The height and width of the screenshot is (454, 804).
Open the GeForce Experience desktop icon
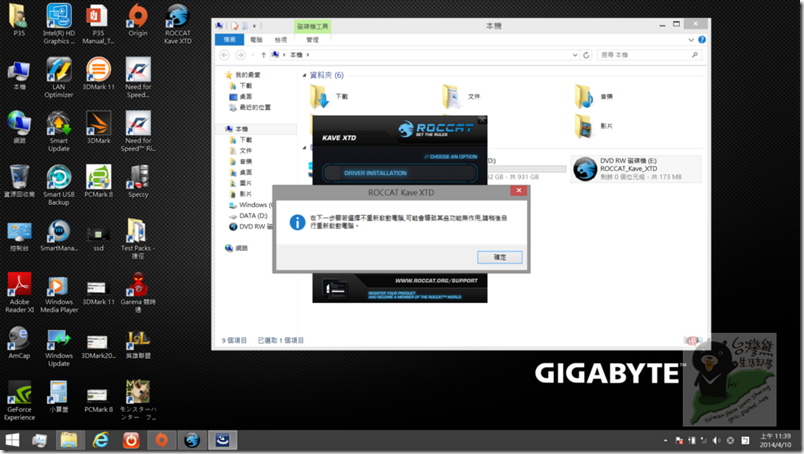[19, 400]
